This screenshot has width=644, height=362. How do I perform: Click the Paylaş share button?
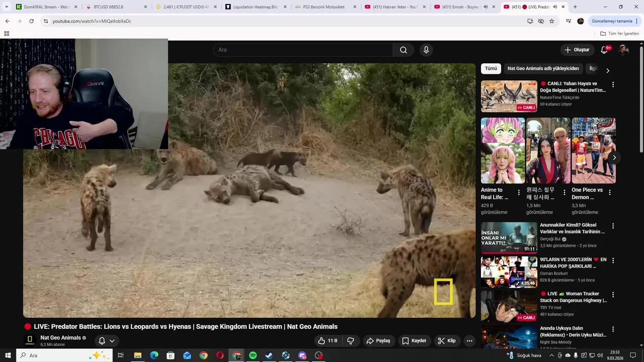pos(378,341)
